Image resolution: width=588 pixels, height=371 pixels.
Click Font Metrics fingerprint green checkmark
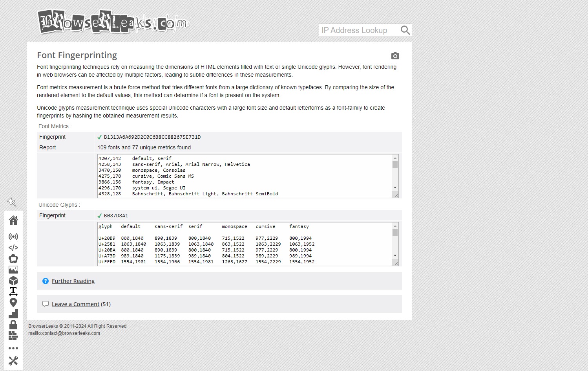point(100,137)
